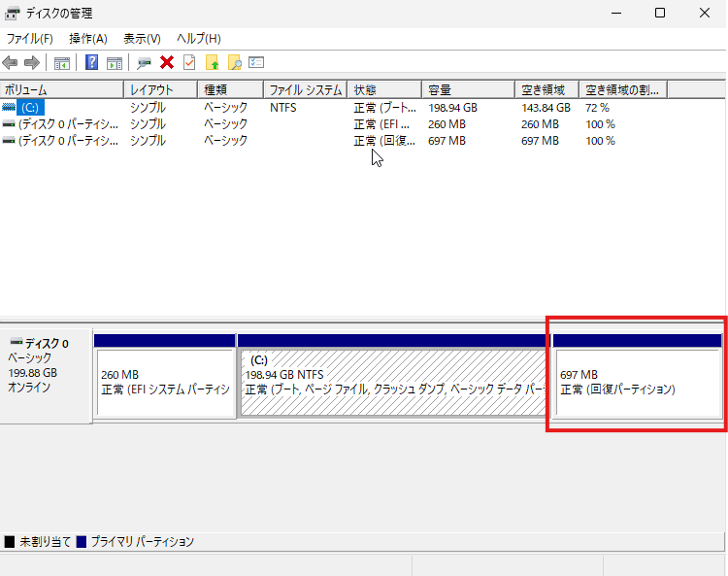Click the folder with green arrow icon
Screen dimensions: 728x576
tap(213, 62)
